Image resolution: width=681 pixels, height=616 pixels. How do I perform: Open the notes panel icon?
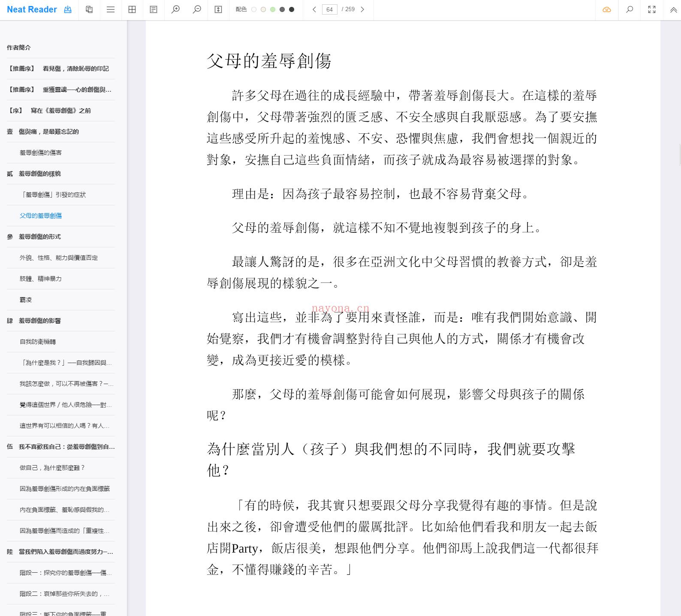point(154,9)
